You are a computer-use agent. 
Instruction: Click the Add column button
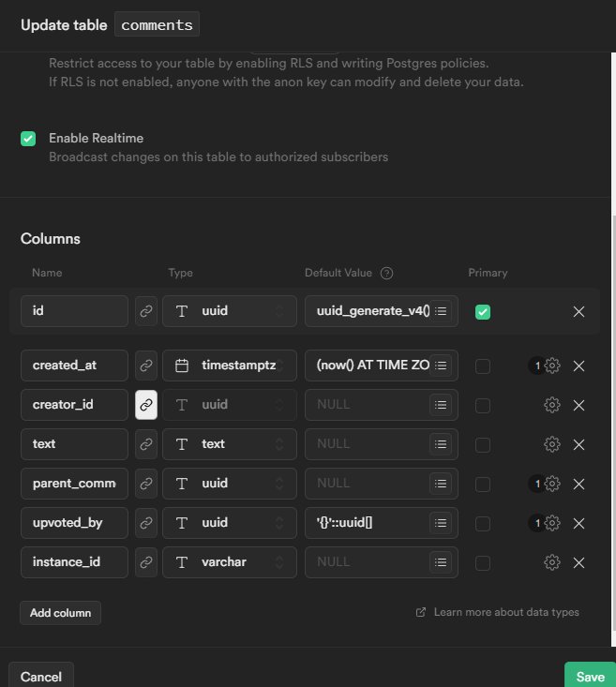coord(60,613)
